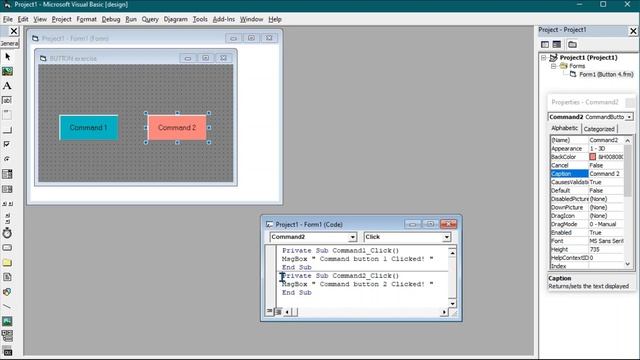Open the File menu
The width and height of the screenshot is (640, 360).
8,19
